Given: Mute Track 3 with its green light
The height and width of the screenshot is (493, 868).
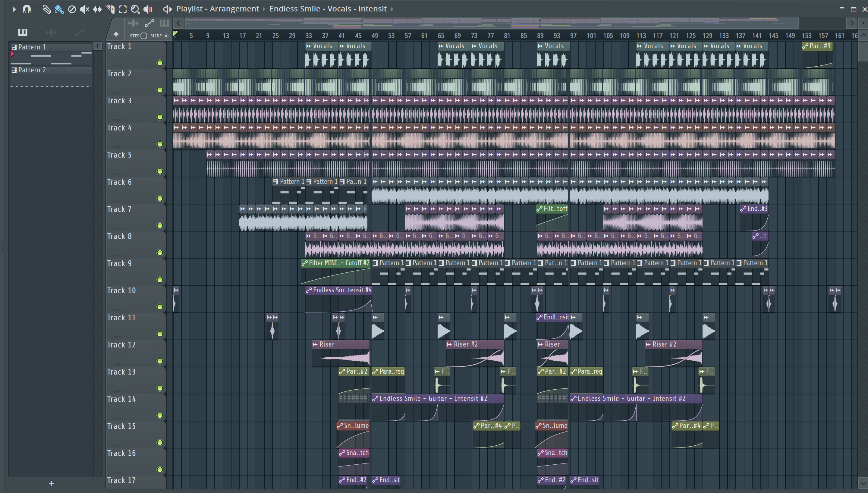Looking at the screenshot, I should pos(160,117).
